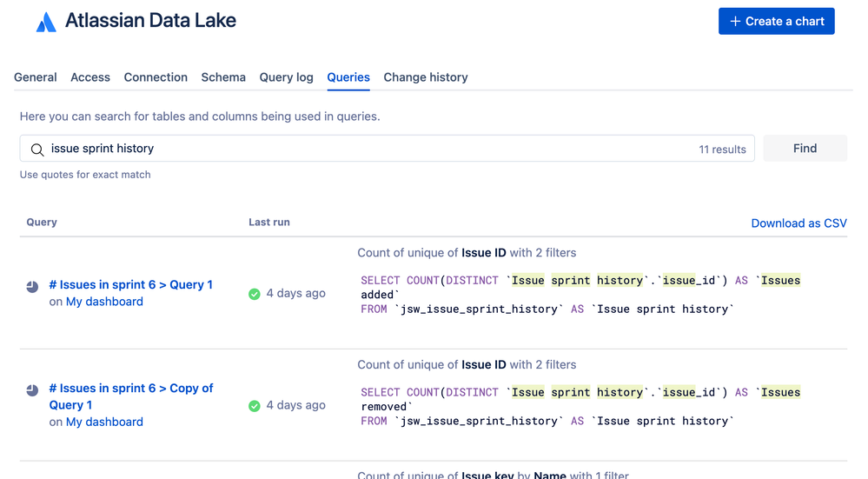Open '# Issues in sprint 6 > Copy of Query 1'
The image size is (868, 479).
pyautogui.click(x=130, y=396)
